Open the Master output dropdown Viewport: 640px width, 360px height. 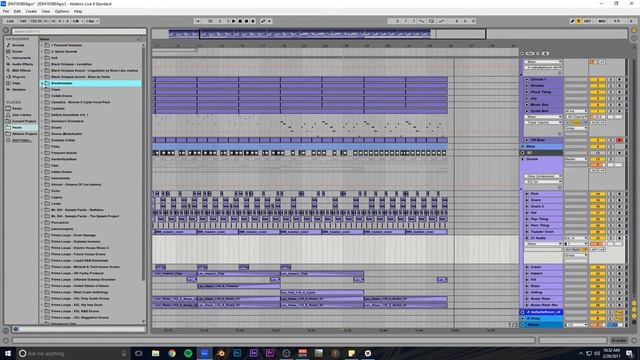coord(576,325)
